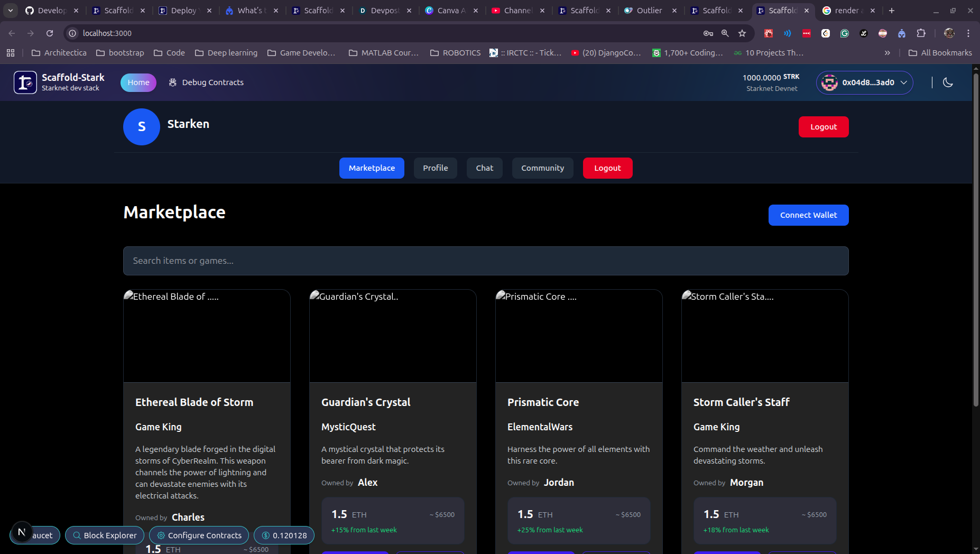This screenshot has width=980, height=554.
Task: Open the browser extensions puzzle icon
Action: click(x=921, y=33)
